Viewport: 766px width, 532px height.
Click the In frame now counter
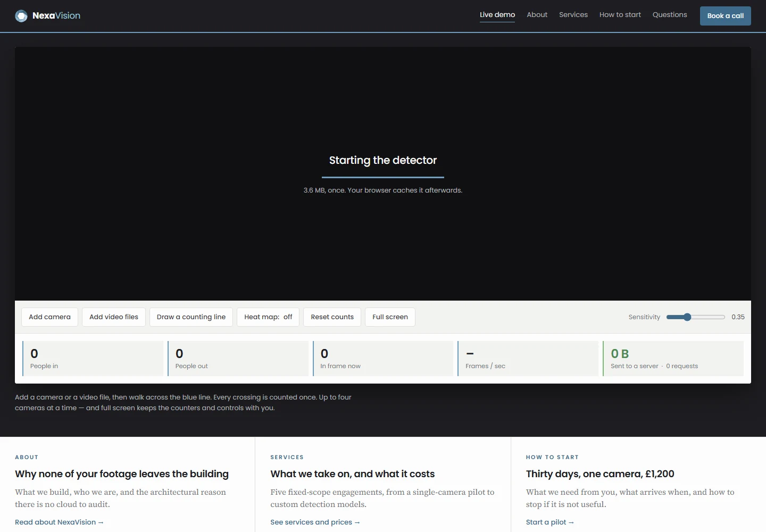383,359
